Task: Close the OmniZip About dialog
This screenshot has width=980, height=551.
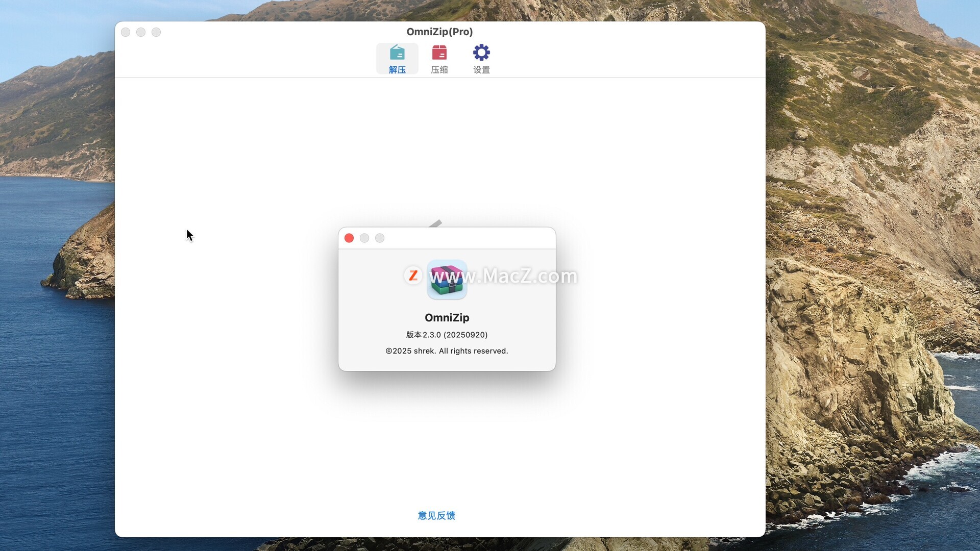Action: click(349, 238)
